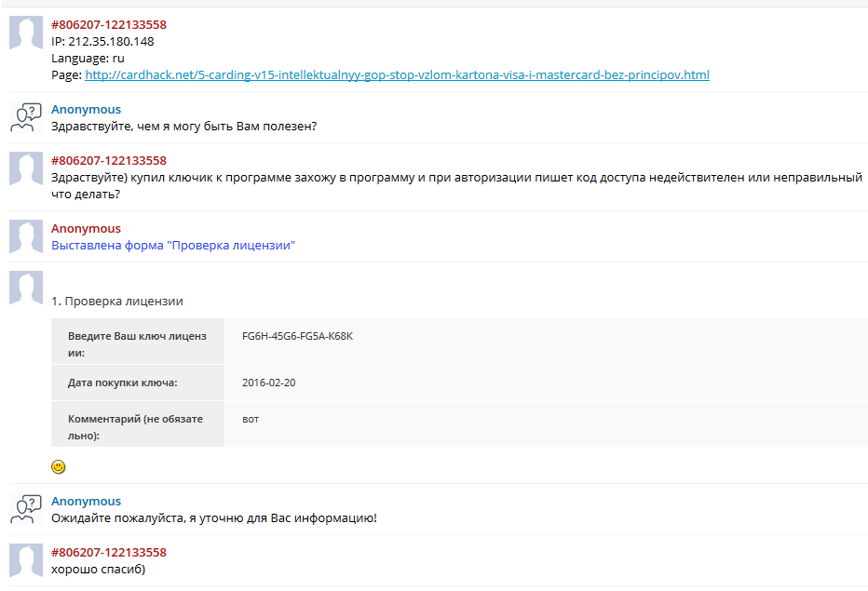Click purchase date value 2016-02-20
Screen dimensions: 868x591
(268, 383)
